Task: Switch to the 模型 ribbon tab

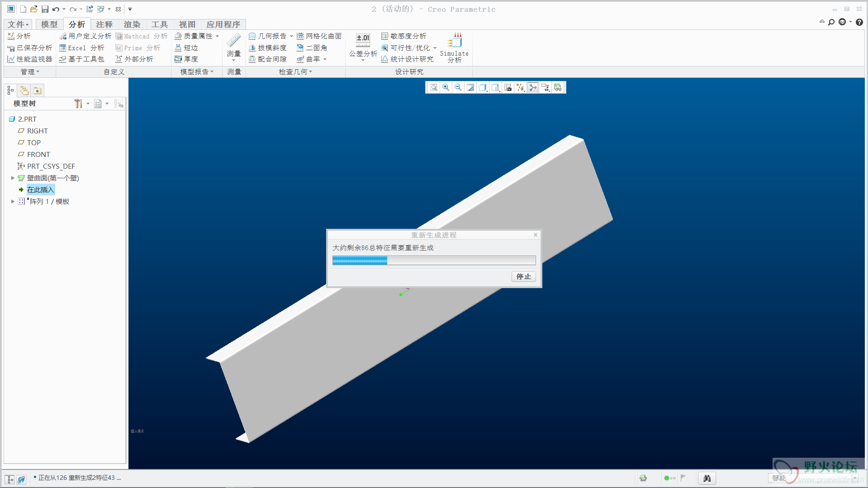Action: [x=49, y=24]
